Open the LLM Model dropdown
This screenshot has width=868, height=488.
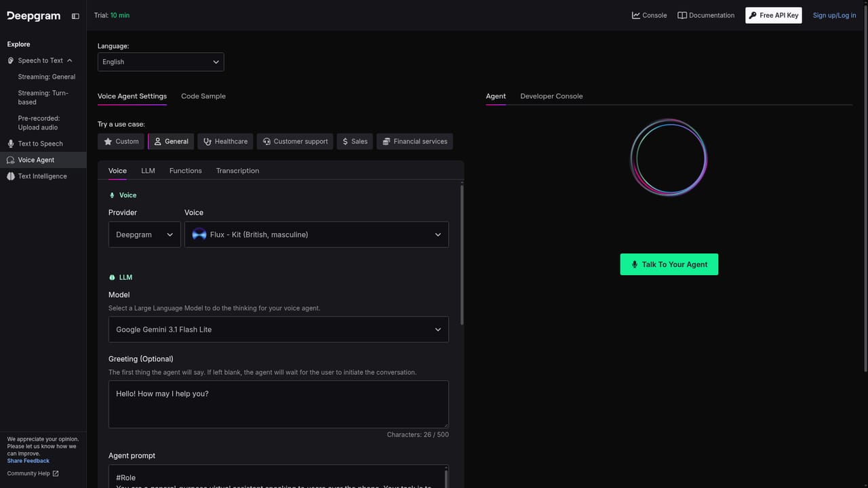pyautogui.click(x=279, y=329)
